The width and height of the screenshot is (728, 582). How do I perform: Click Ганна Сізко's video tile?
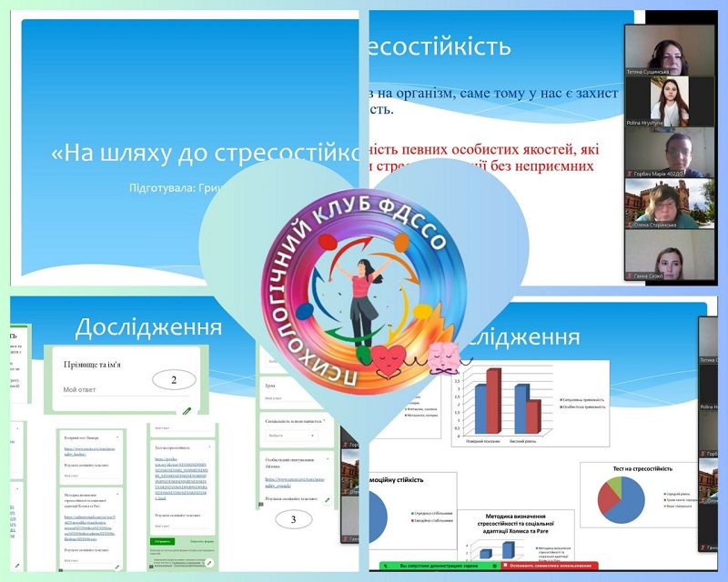pyautogui.click(x=670, y=255)
